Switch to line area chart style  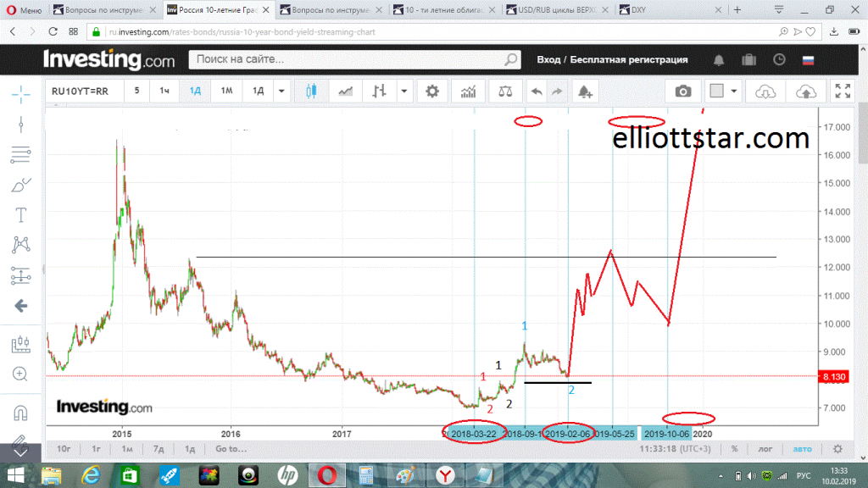(346, 91)
